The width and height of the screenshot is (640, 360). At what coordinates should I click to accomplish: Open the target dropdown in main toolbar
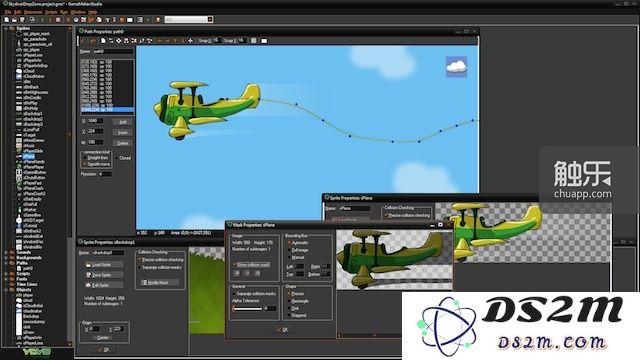point(210,19)
